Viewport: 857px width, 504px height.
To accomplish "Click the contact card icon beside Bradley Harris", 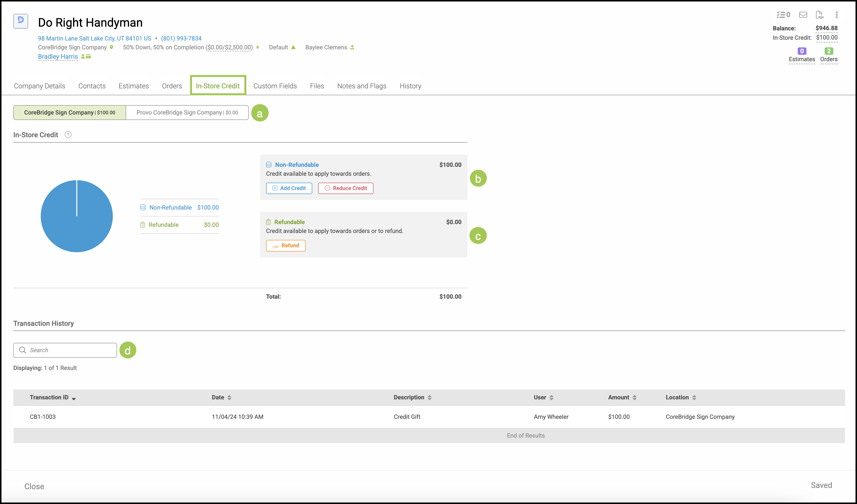I will [x=88, y=57].
